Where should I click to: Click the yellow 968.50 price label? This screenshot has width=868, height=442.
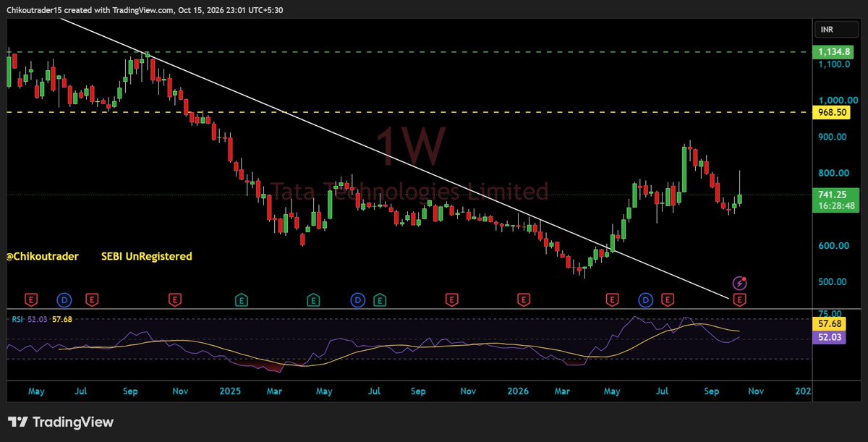[x=830, y=113]
